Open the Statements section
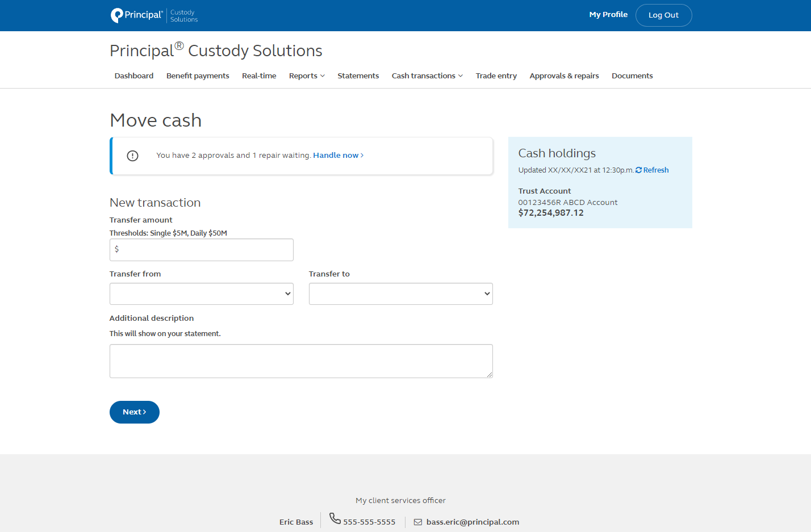The image size is (811, 532). coord(358,76)
